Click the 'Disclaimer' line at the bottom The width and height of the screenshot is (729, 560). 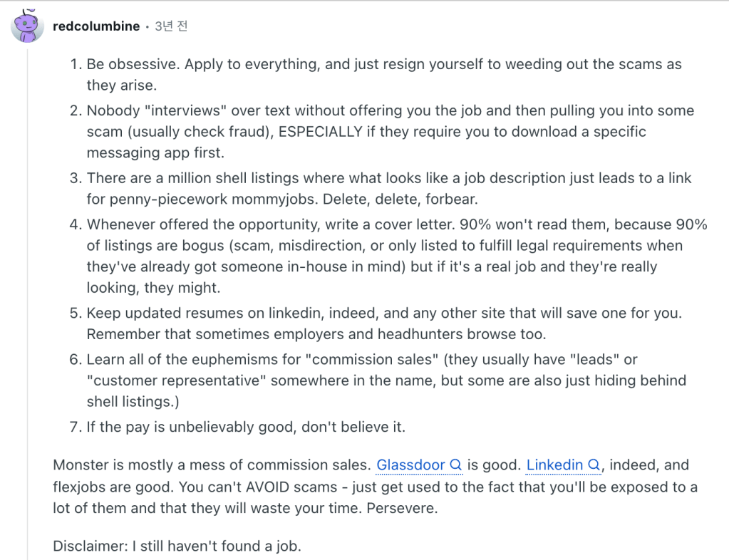click(x=177, y=546)
